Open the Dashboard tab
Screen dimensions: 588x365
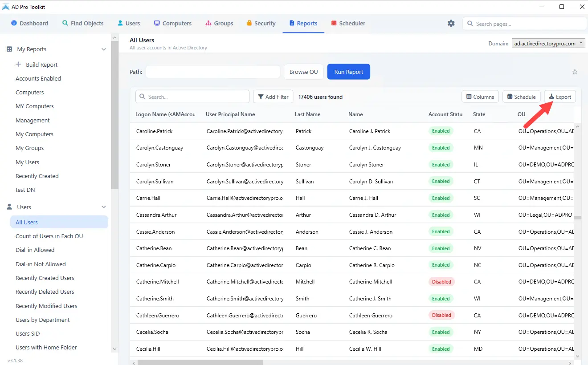(29, 23)
